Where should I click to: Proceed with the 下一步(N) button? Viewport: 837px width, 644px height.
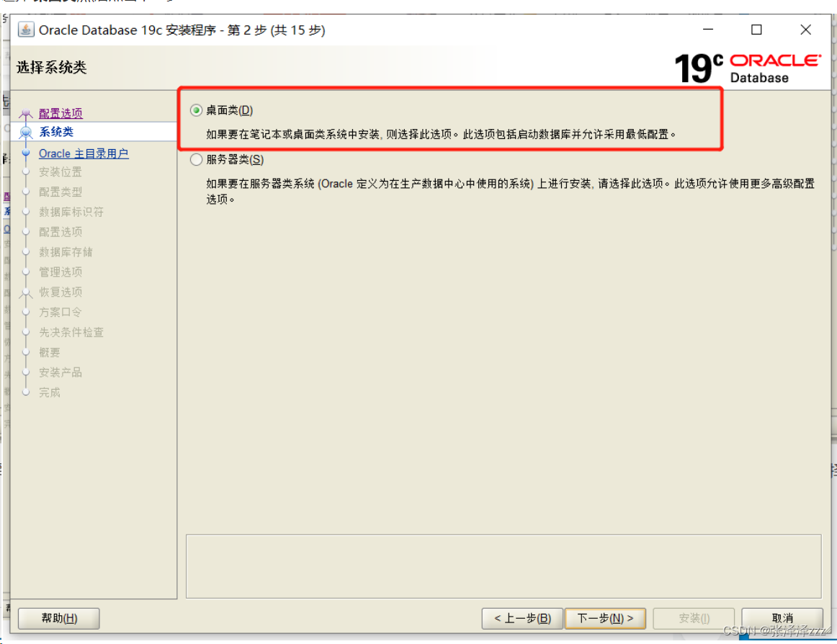pyautogui.click(x=605, y=618)
